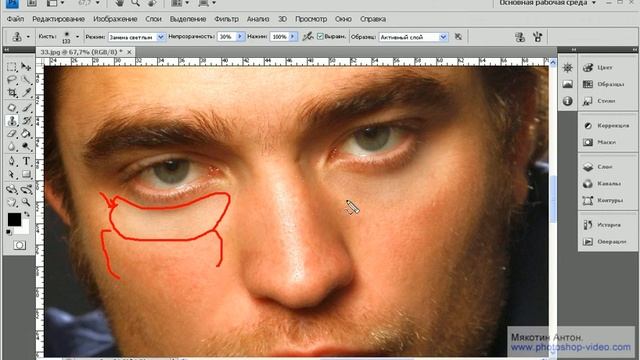Open the Слои menu

153,19
